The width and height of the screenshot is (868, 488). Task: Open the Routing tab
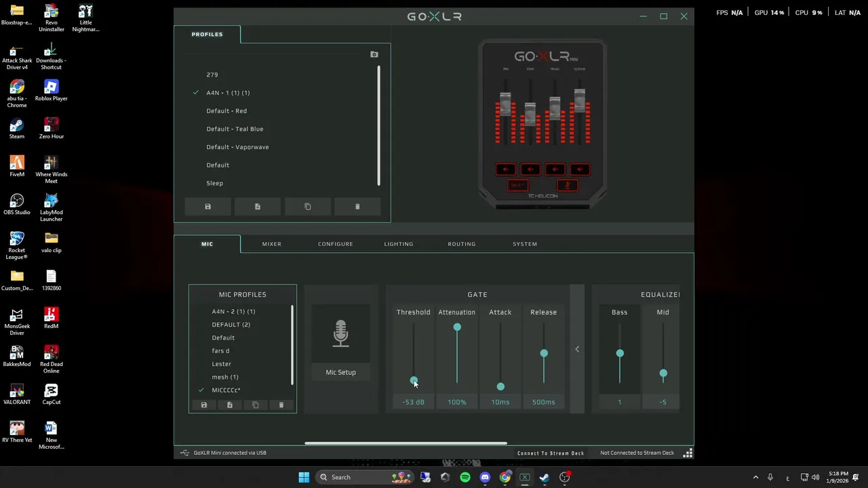coord(462,244)
